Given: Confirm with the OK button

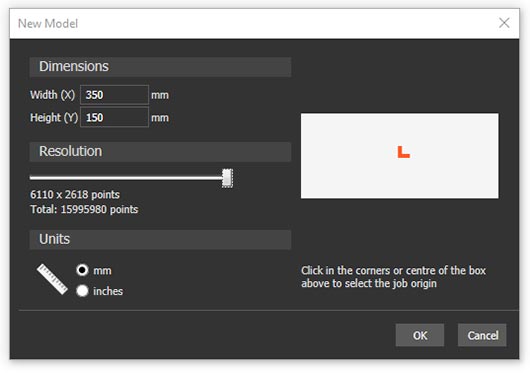Looking at the screenshot, I should [420, 335].
